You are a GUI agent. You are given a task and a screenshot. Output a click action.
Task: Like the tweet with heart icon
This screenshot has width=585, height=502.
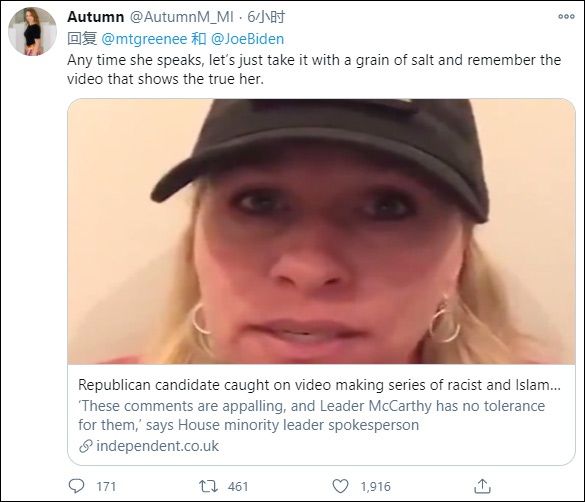(340, 486)
